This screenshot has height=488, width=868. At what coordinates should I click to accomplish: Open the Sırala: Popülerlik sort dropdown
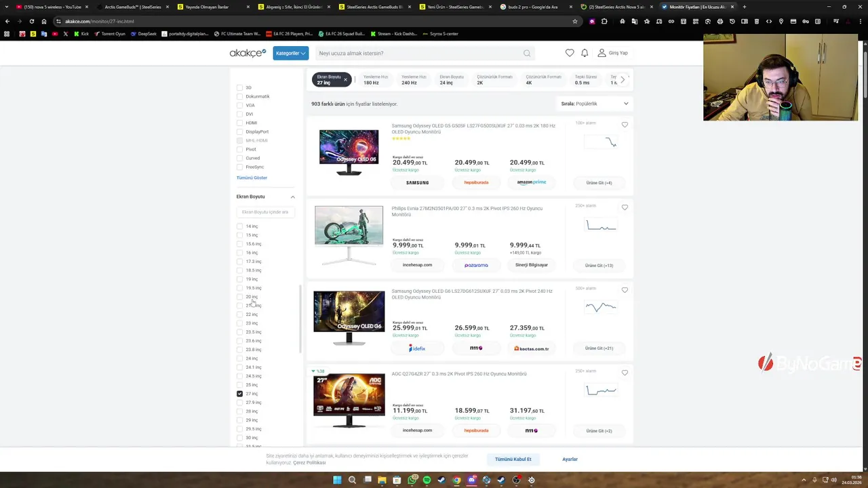595,104
